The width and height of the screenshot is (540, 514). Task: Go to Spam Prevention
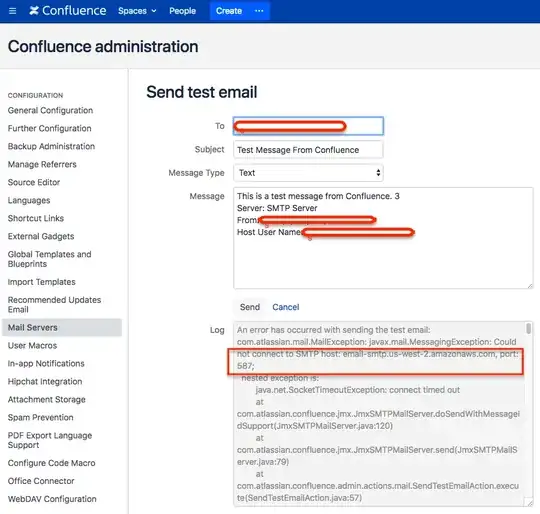coord(41,417)
